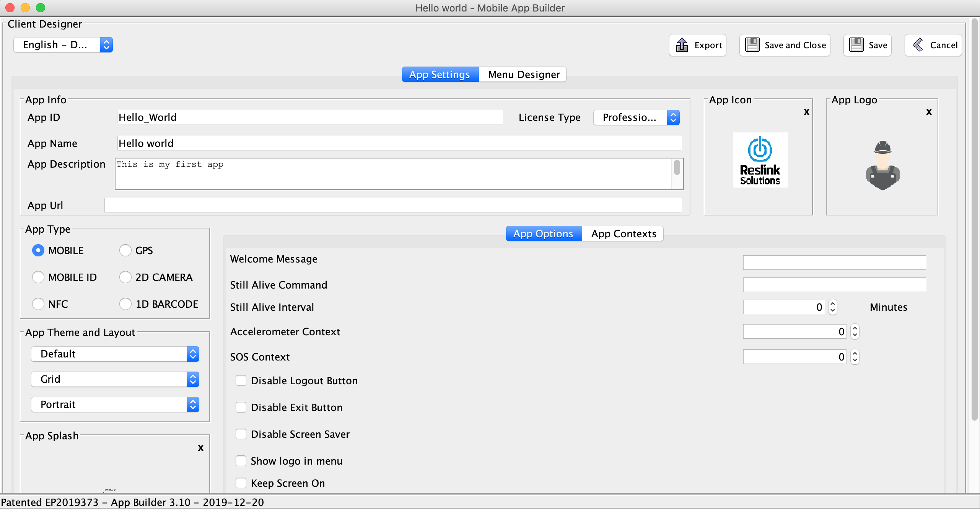The width and height of the screenshot is (980, 509).
Task: Open the English language dropdown
Action: pyautogui.click(x=63, y=45)
